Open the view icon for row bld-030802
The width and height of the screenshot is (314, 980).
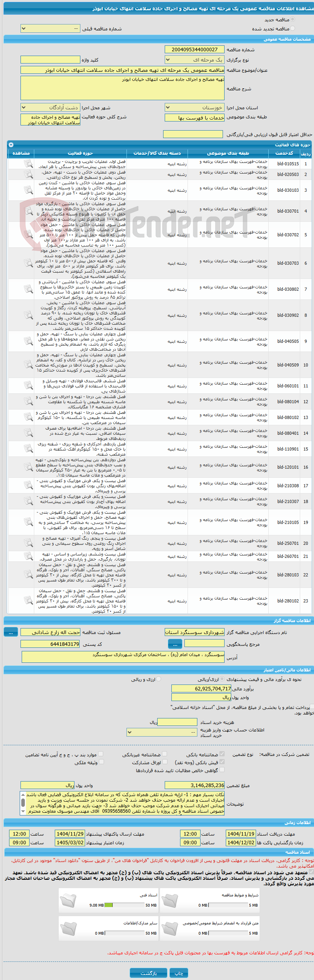[28, 289]
